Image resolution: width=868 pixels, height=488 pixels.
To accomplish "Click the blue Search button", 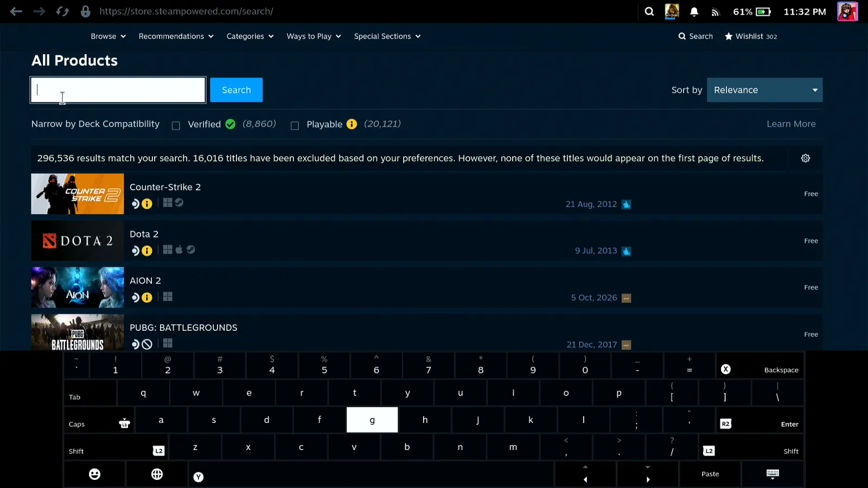I will pyautogui.click(x=236, y=90).
